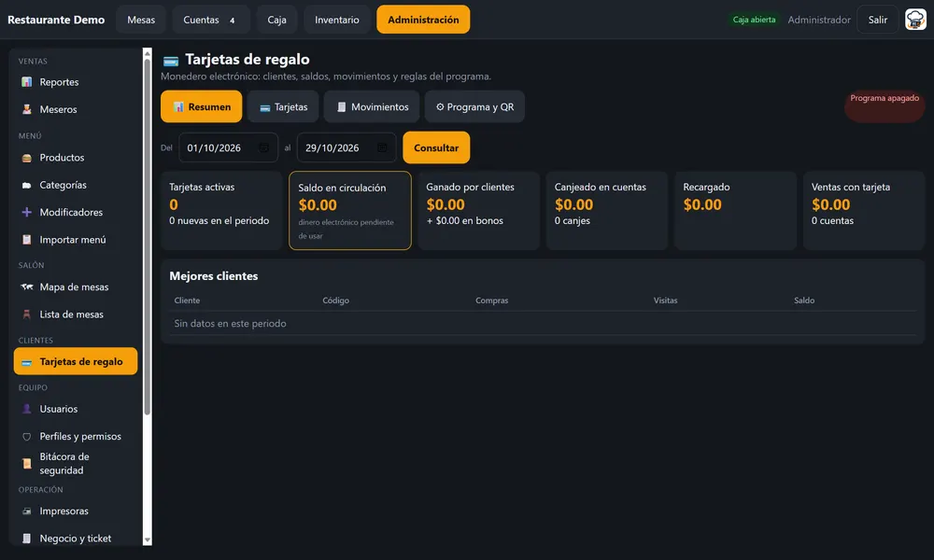Image resolution: width=934 pixels, height=560 pixels.
Task: Click the Bitácora de seguridad scroll icon
Action: click(27, 463)
